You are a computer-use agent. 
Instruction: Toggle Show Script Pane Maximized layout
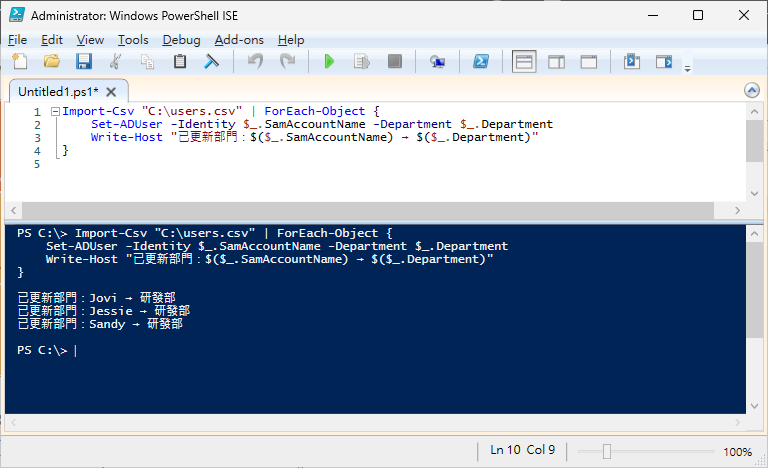pyautogui.click(x=588, y=62)
